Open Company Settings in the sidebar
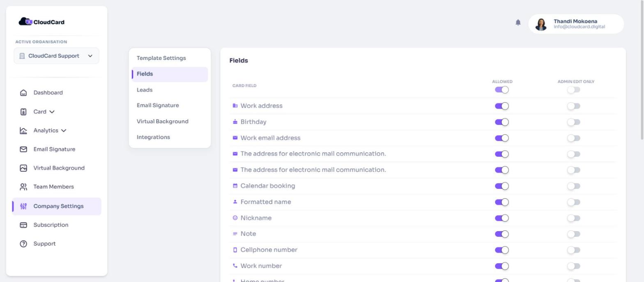The image size is (644, 282). pyautogui.click(x=57, y=206)
